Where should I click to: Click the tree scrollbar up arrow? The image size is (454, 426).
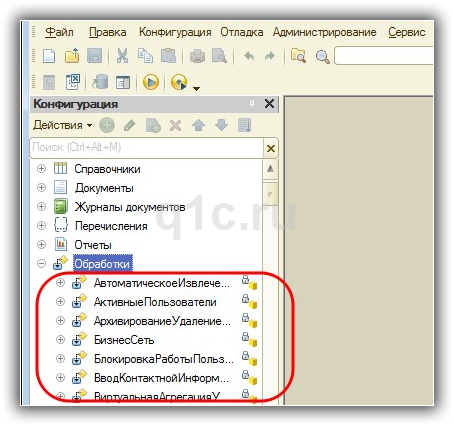click(x=270, y=169)
